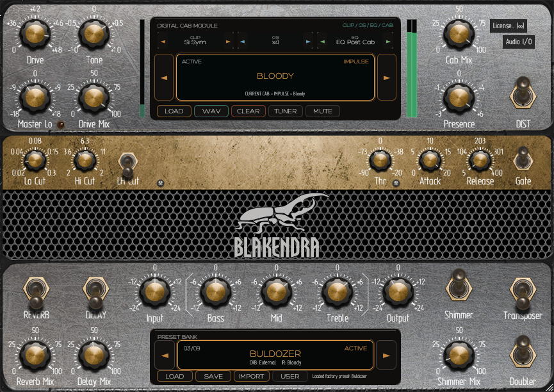
Task: Click the input level meter bar
Action: pyautogui.click(x=142, y=69)
